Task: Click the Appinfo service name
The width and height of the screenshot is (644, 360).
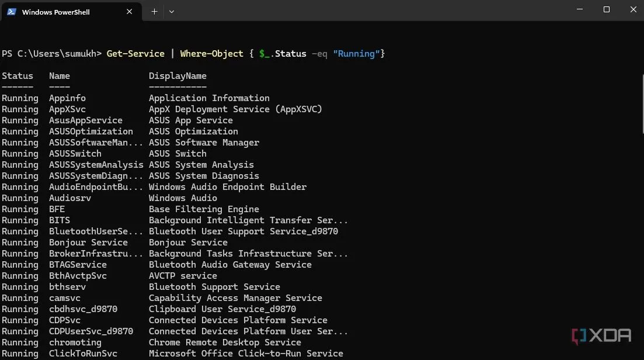Action: [x=67, y=98]
